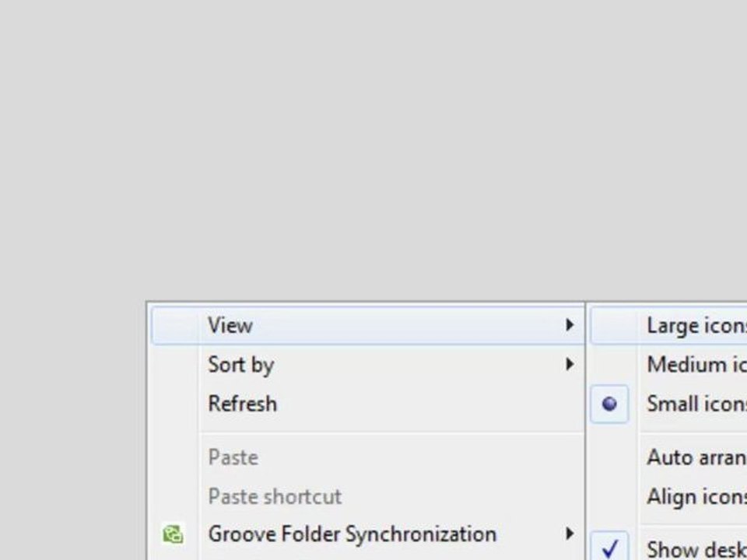Toggle the Show desktop icons checkmark

coord(609,548)
